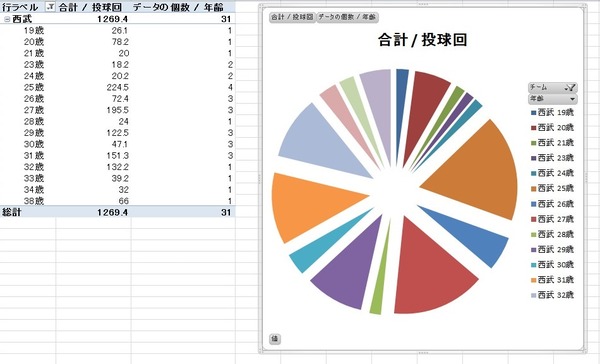Select the 122.5 value cell
The image size is (600, 364).
click(x=117, y=133)
